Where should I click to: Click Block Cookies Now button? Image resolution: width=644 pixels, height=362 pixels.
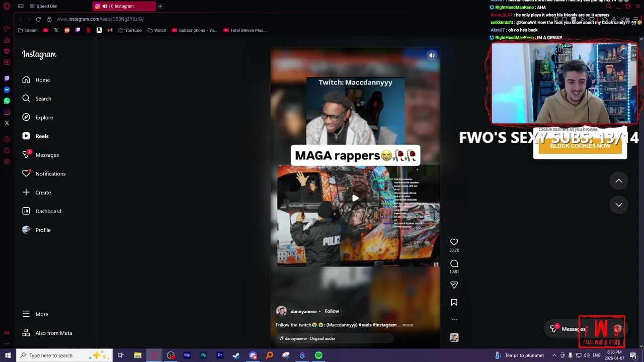coord(580,146)
